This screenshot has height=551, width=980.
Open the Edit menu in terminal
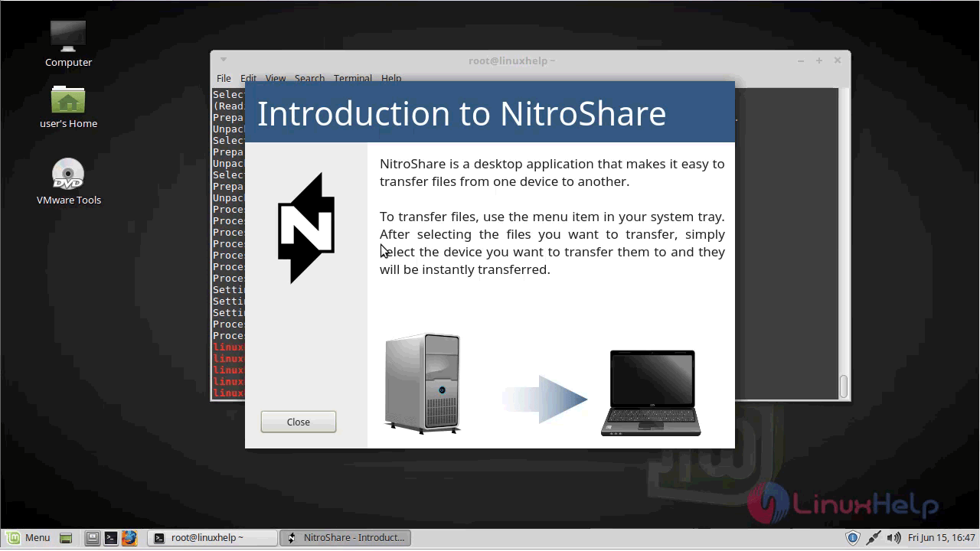point(248,78)
